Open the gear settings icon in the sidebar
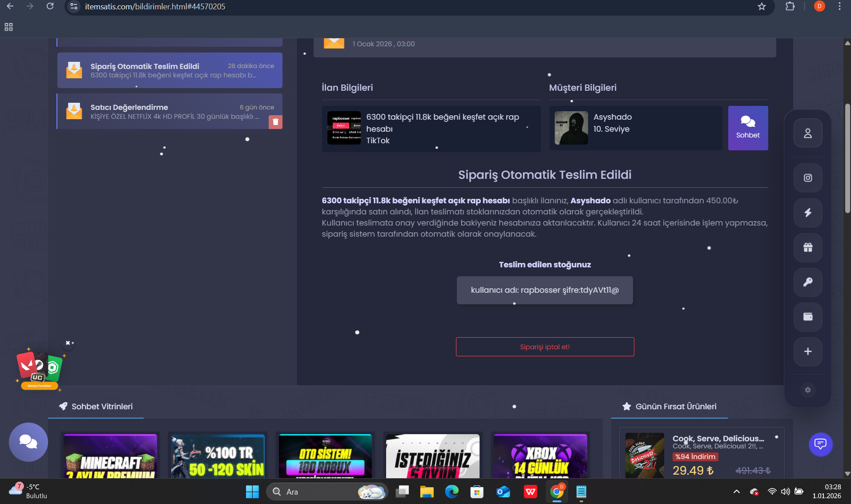 coord(808,390)
